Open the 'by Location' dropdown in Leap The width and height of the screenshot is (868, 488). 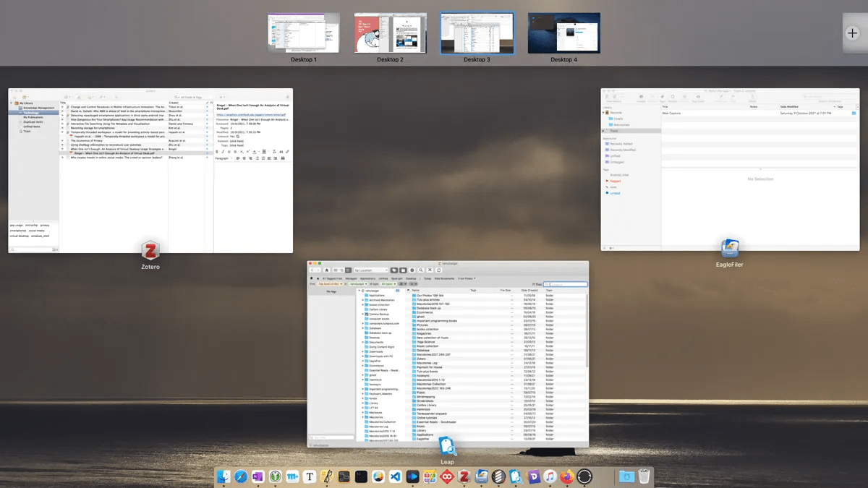pos(370,270)
